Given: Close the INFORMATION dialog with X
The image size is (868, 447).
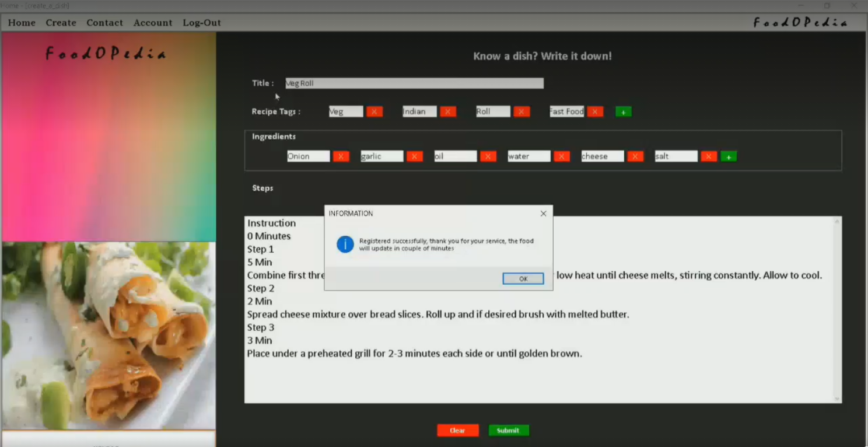Looking at the screenshot, I should click(543, 214).
